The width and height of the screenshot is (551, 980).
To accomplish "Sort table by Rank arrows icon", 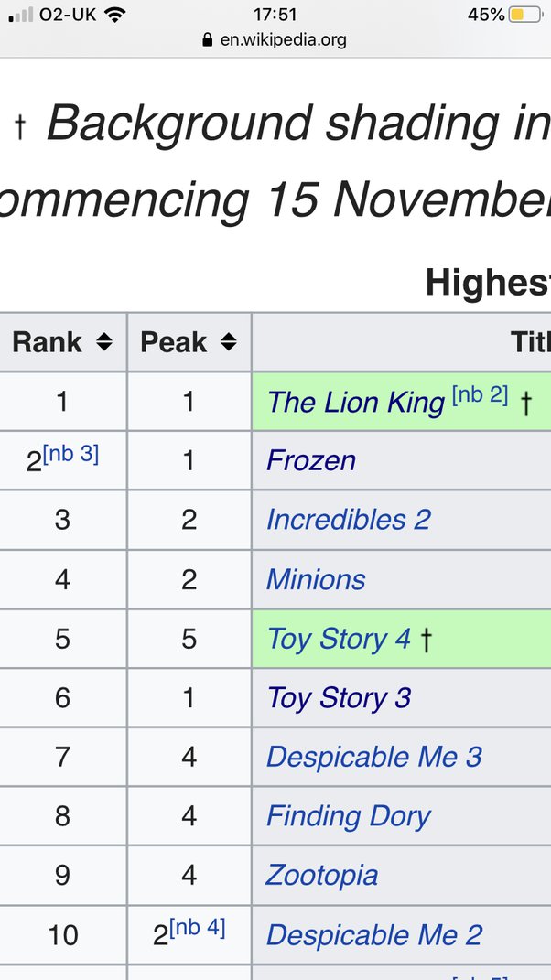I will click(104, 342).
